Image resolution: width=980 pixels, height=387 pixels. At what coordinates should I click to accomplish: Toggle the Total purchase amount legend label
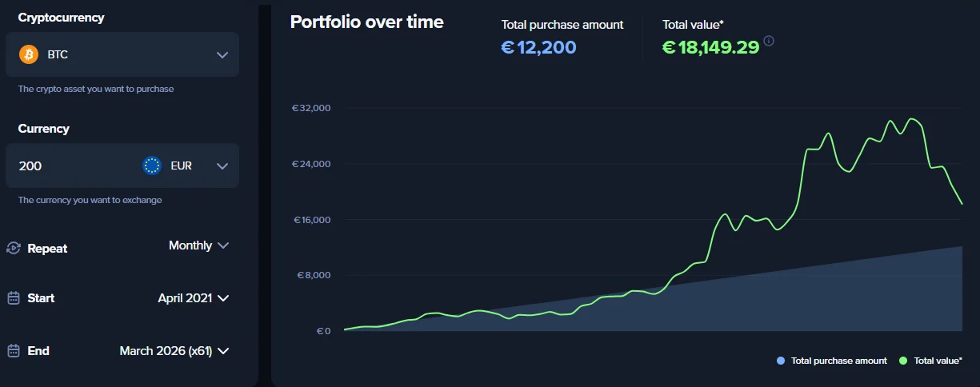point(838,361)
